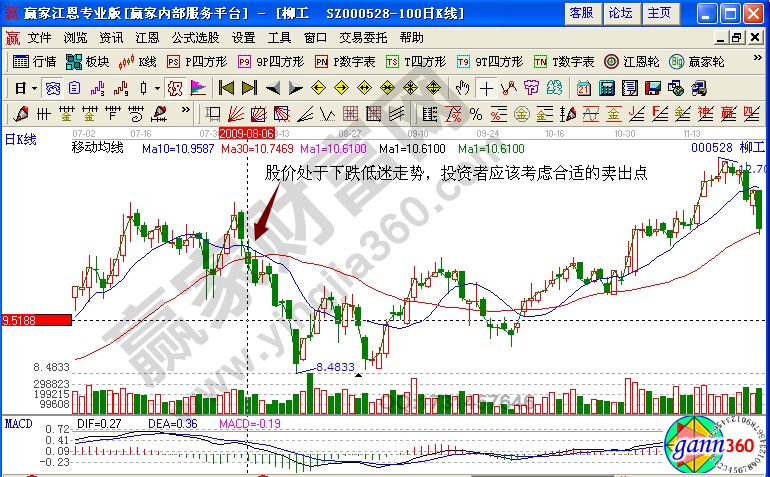
Task: Click the 板块 sector icon
Action: pyautogui.click(x=88, y=62)
